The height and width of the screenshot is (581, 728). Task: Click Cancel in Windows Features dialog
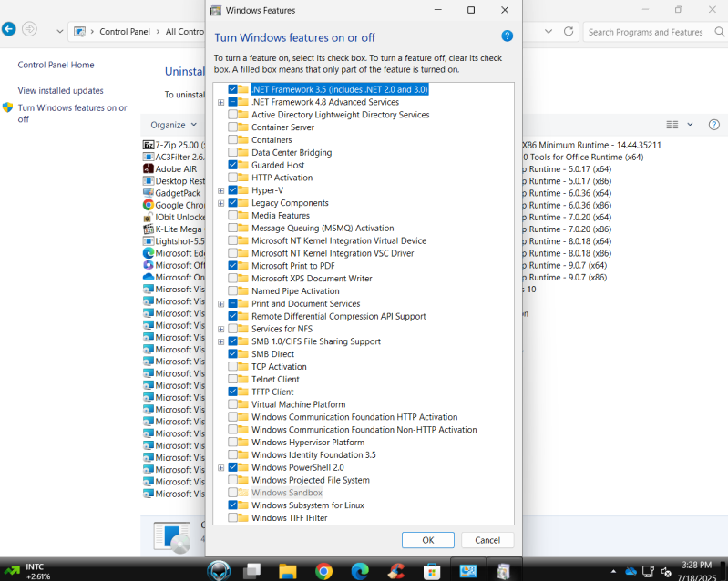tap(487, 540)
